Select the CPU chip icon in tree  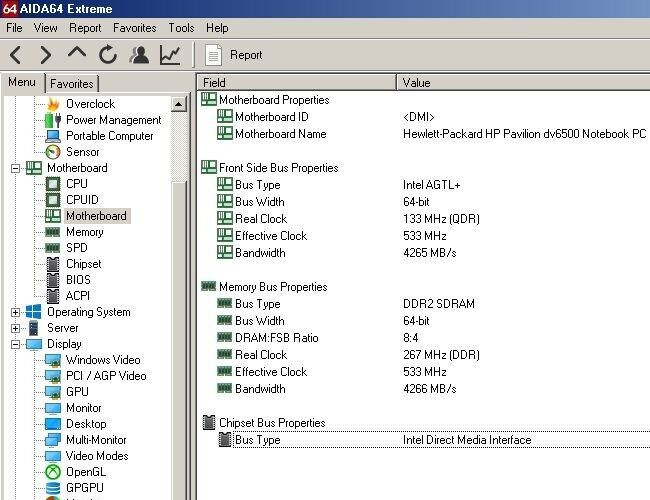tap(53, 184)
